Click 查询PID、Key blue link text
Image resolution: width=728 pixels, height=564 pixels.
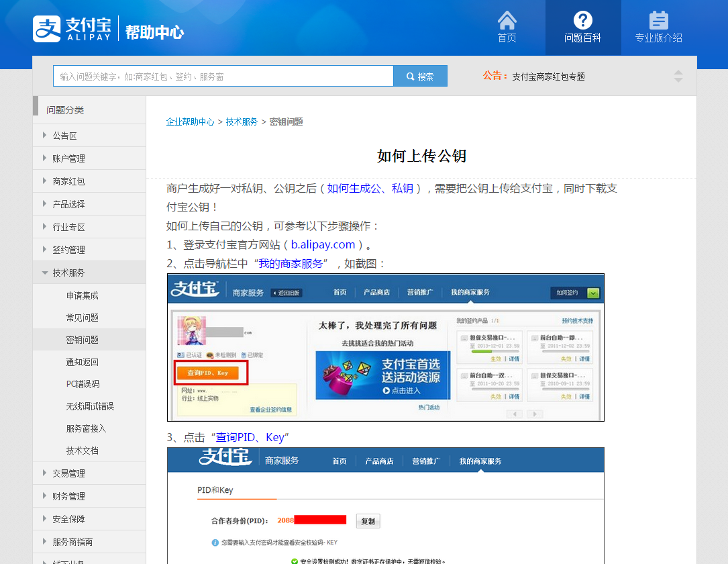[x=250, y=437]
